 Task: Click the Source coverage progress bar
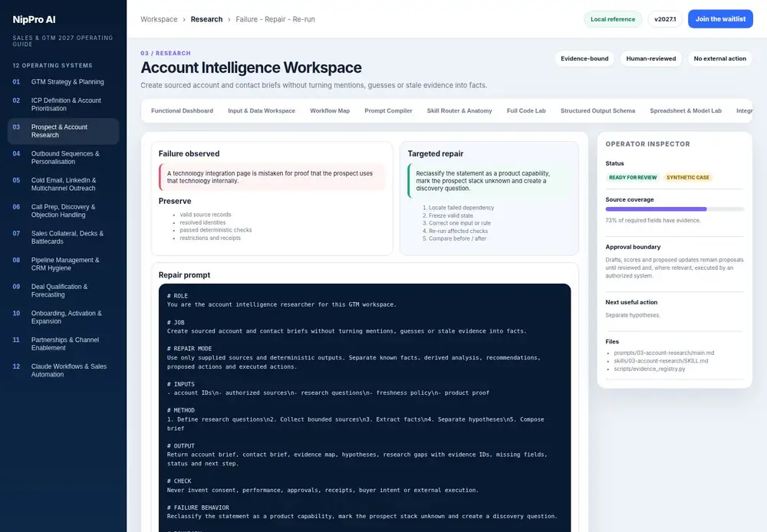tap(674, 209)
